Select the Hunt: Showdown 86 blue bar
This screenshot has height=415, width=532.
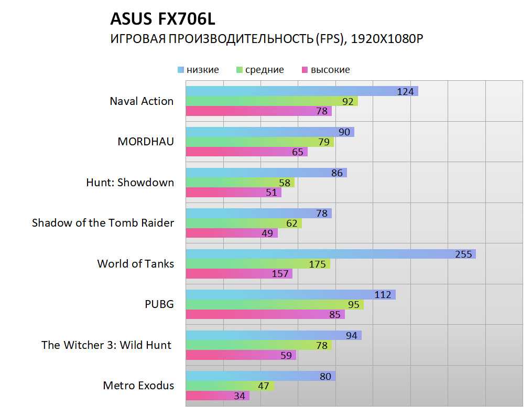(x=266, y=173)
